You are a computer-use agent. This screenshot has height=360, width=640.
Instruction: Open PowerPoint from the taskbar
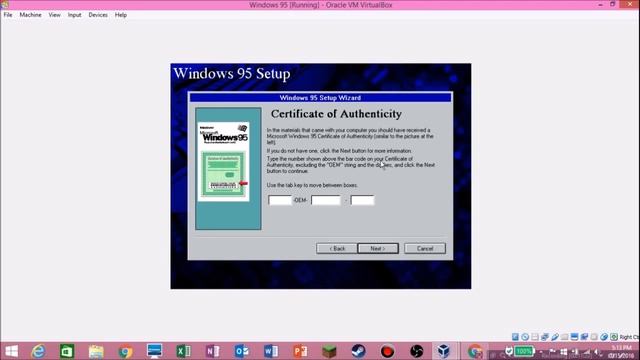click(x=300, y=351)
